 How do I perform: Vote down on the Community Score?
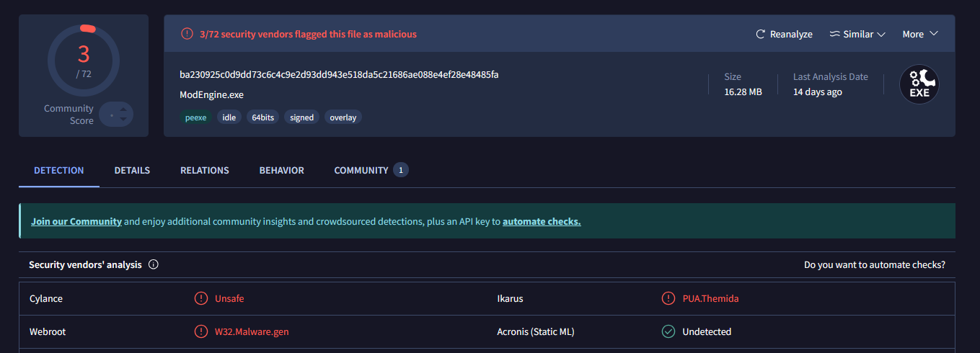click(x=123, y=119)
